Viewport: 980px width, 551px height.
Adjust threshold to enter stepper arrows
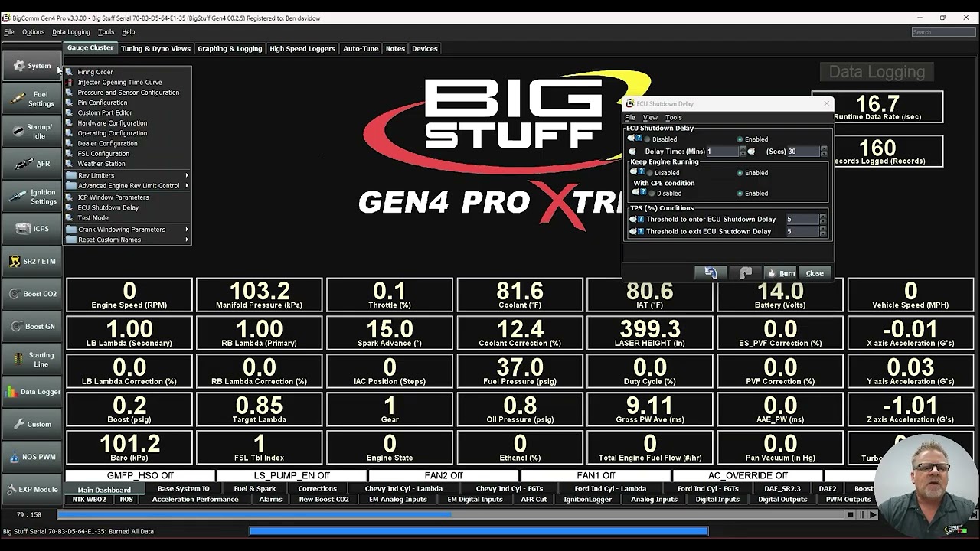tap(823, 219)
